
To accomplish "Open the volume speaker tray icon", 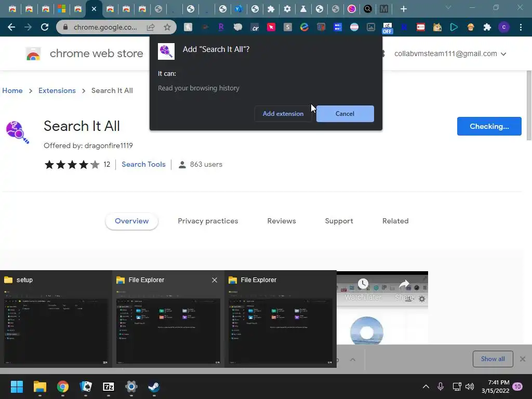I will coord(470,387).
